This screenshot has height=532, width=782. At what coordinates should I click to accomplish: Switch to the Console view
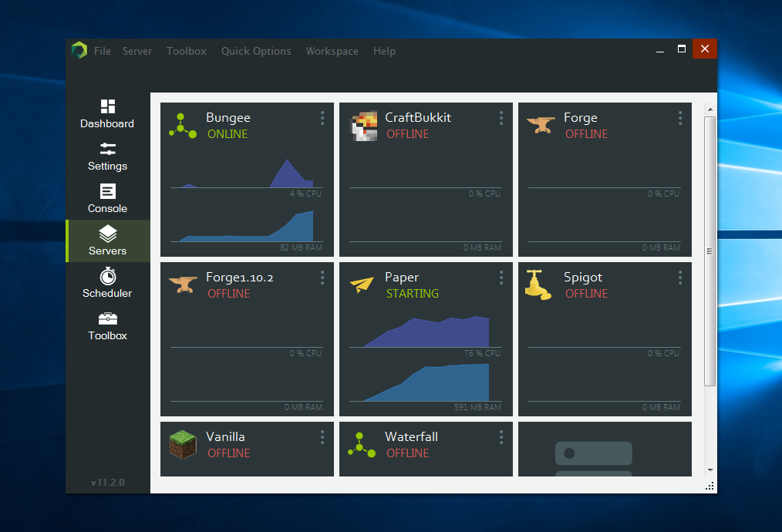(107, 199)
